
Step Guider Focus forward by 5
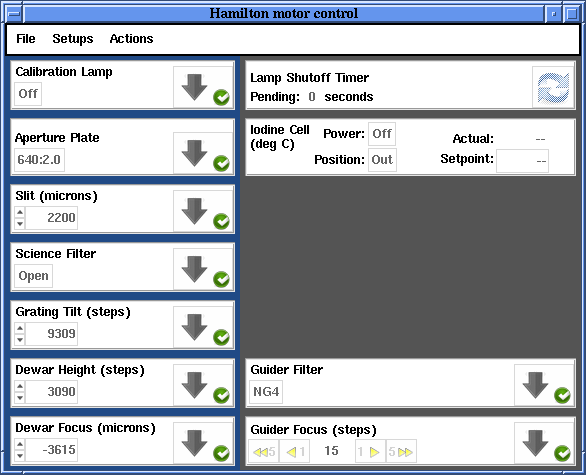point(401,451)
